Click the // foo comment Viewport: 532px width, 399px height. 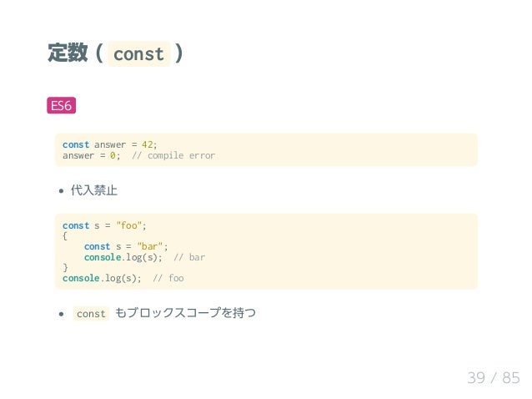(168, 278)
